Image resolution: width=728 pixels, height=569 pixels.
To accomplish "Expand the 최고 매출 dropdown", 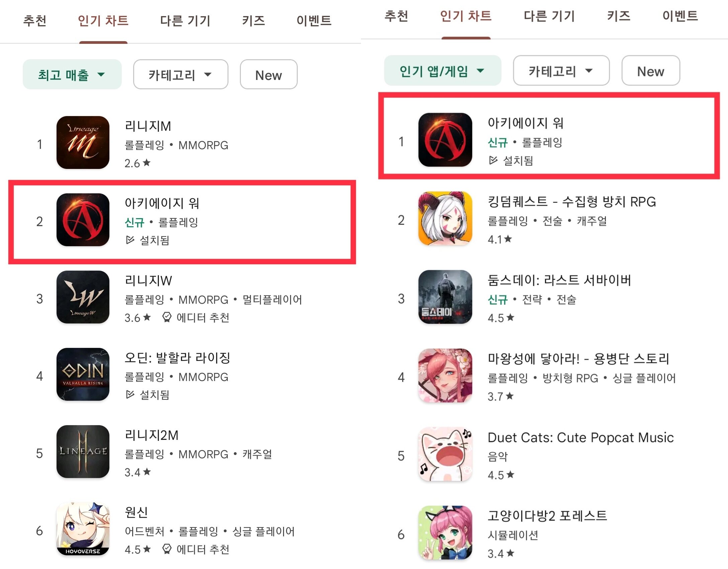I will [72, 75].
